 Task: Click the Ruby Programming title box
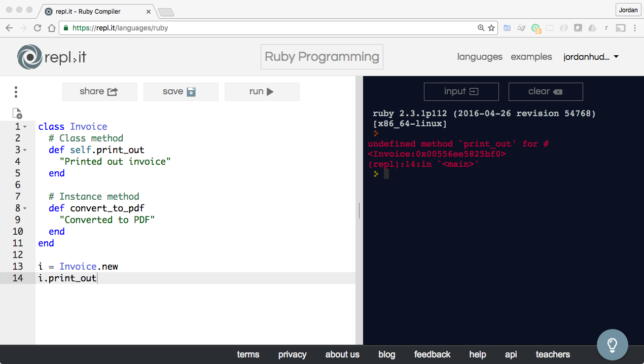pyautogui.click(x=322, y=57)
